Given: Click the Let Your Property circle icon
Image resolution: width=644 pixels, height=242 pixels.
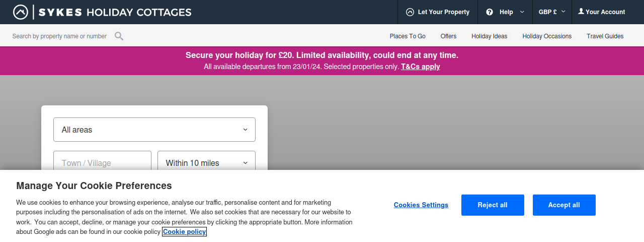Looking at the screenshot, I should tap(410, 12).
